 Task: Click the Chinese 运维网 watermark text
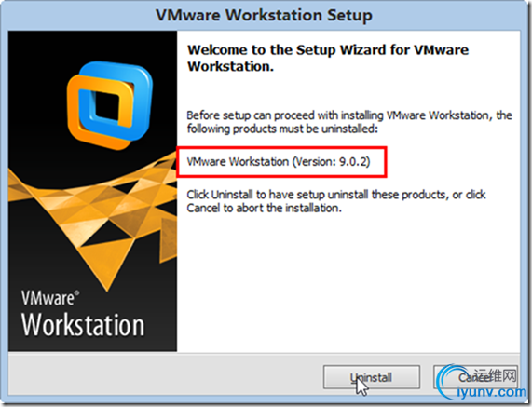(495, 375)
